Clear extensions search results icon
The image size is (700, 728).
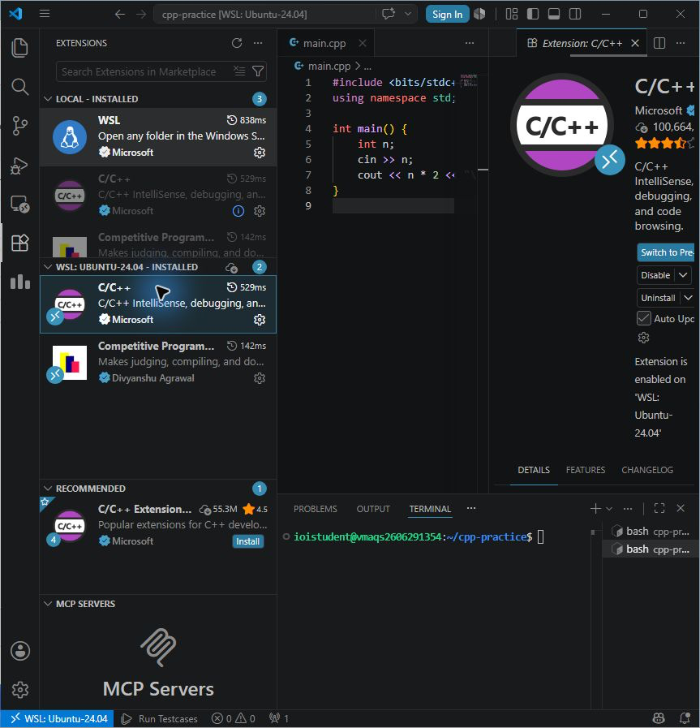[239, 71]
